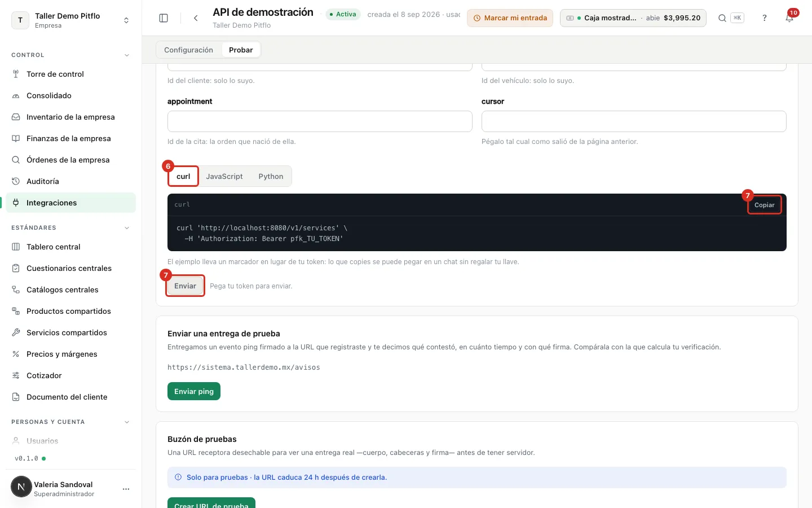Open Productos compartidos
Image resolution: width=812 pixels, height=508 pixels.
point(70,311)
